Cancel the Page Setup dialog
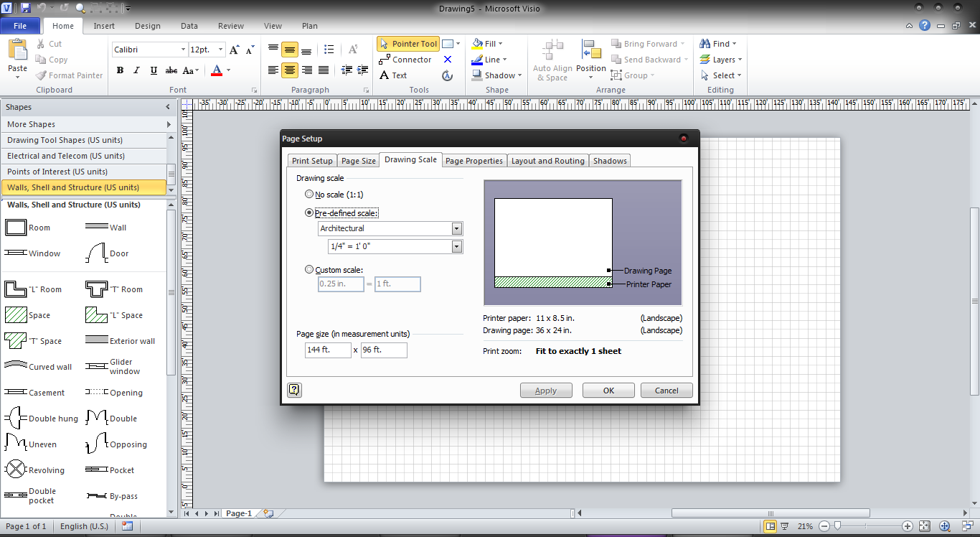Viewport: 980px width, 537px height. 666,391
